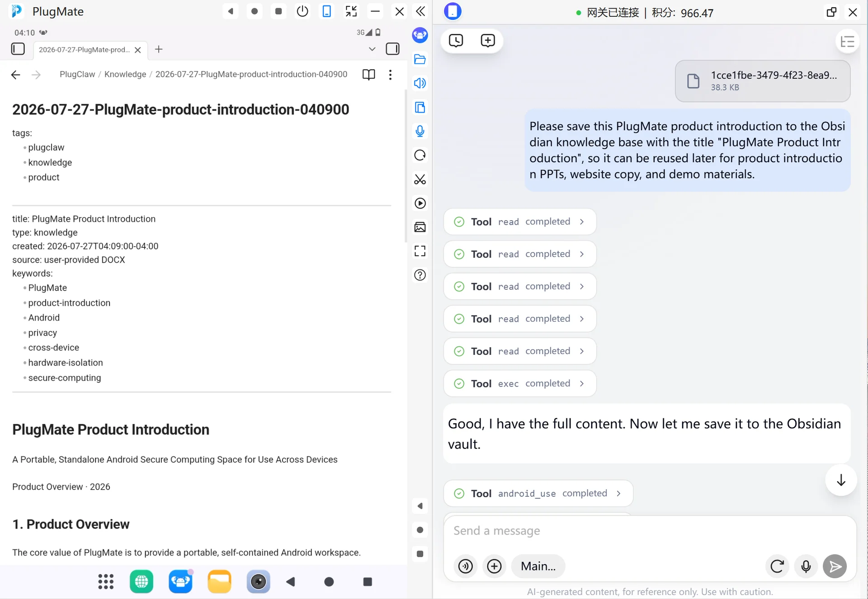Open the folder icon in side toolbar
Image resolution: width=868 pixels, height=599 pixels.
pos(420,59)
